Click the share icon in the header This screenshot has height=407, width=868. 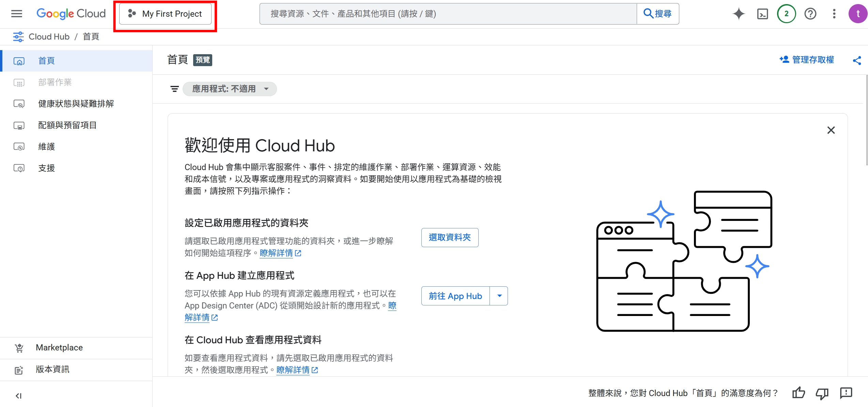[x=857, y=60]
